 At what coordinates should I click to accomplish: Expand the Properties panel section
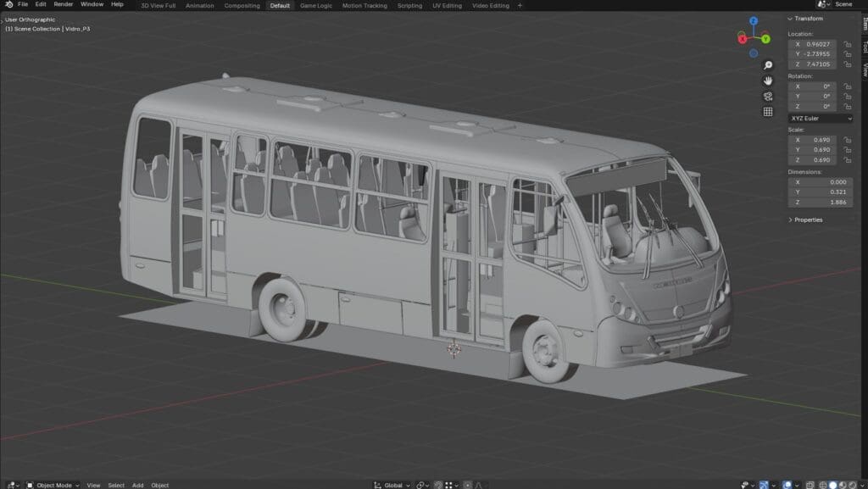806,219
